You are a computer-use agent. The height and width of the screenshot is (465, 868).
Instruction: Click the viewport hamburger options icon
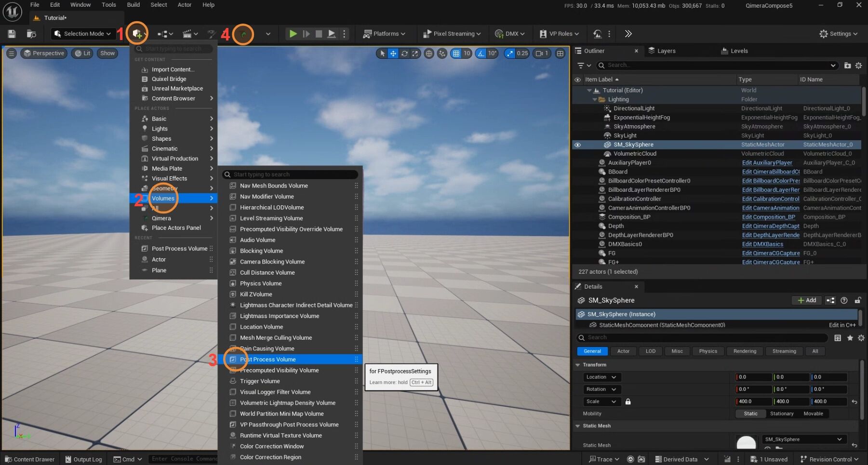[x=11, y=53]
